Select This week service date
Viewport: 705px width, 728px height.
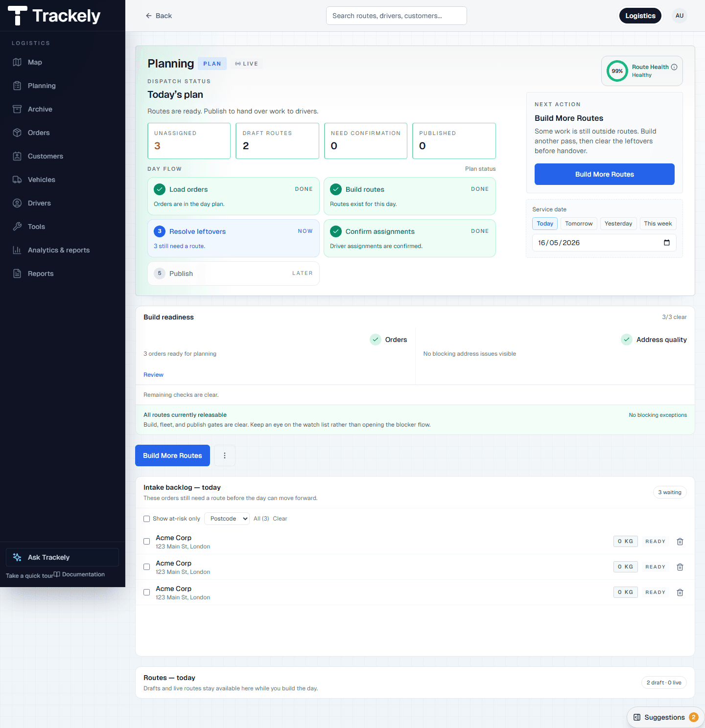(x=658, y=224)
